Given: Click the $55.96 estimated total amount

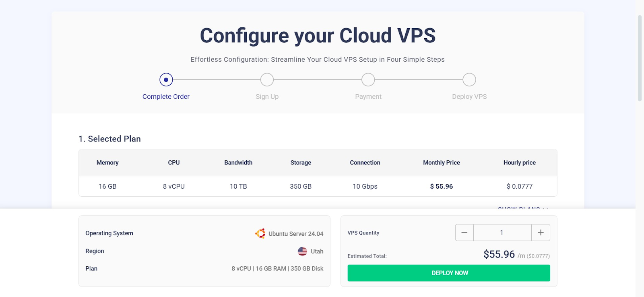Looking at the screenshot, I should click(499, 254).
